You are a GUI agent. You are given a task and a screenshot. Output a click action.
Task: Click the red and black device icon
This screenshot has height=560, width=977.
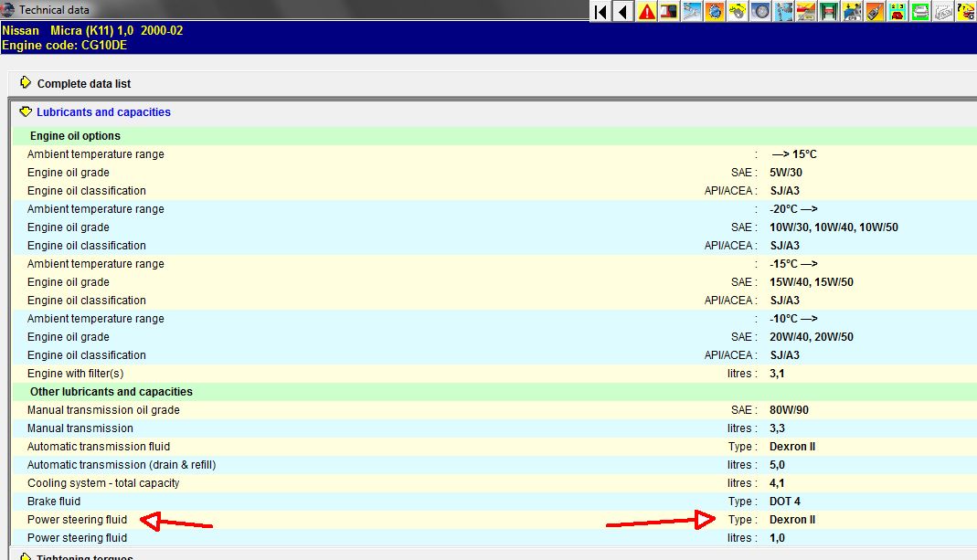(669, 11)
